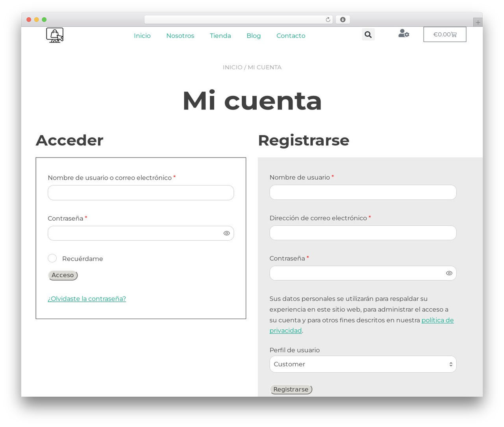Click the browser reload icon

tap(328, 20)
